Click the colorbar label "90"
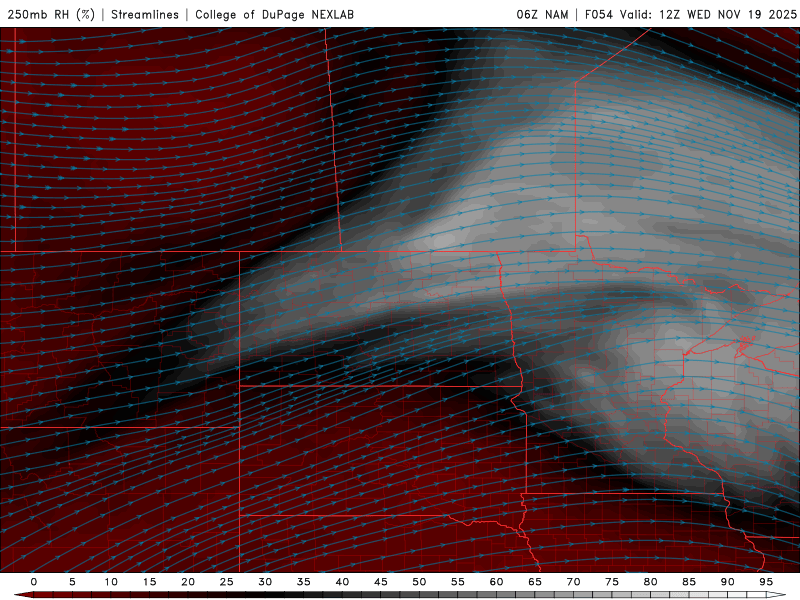This screenshot has width=800, height=600. click(x=727, y=582)
